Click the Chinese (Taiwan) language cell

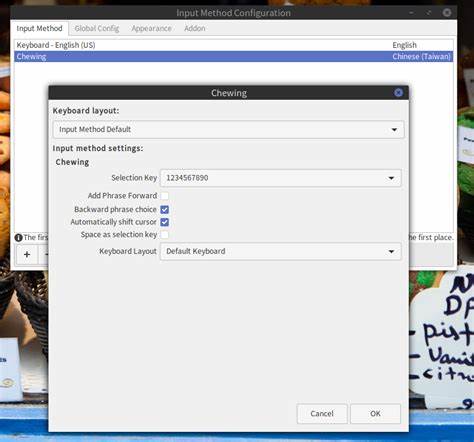click(x=421, y=57)
